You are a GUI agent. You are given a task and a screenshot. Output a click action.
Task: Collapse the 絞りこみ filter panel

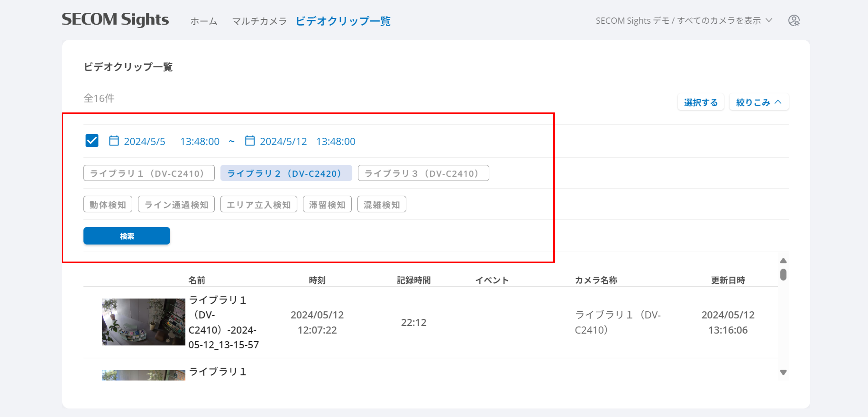(759, 102)
